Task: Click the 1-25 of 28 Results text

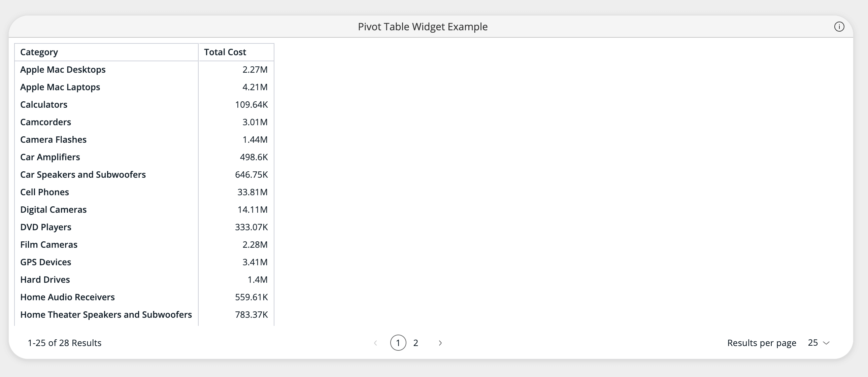Action: (x=64, y=343)
